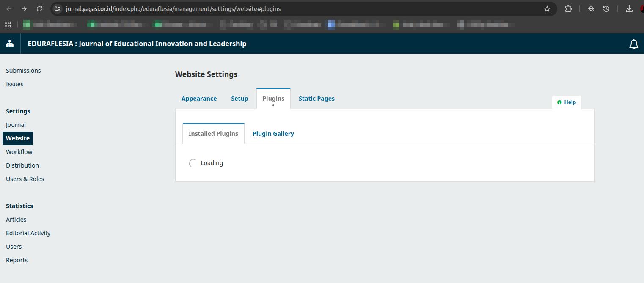Open Website settings in sidebar
Screen dimensions: 644x283
coord(18,138)
